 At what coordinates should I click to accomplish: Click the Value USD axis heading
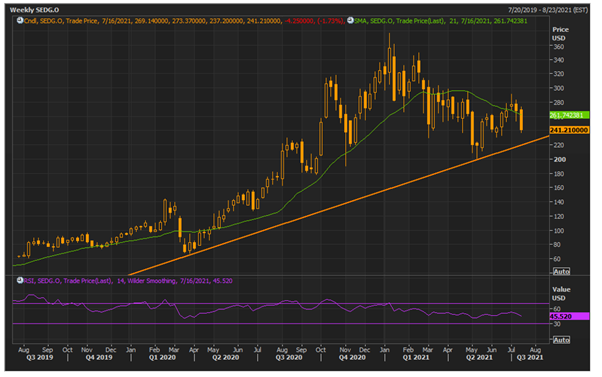coord(561,294)
